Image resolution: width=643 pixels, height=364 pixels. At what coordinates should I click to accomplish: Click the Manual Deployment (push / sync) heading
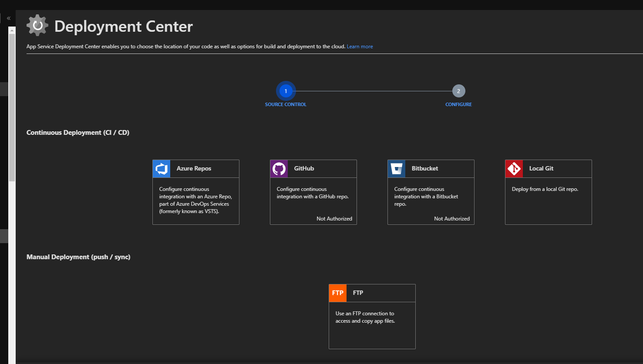(x=78, y=257)
